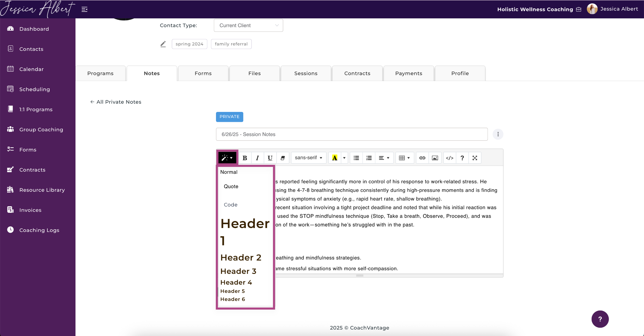Open Group Coaching in the sidebar
Viewport: 644px width, 336px height.
coord(41,129)
